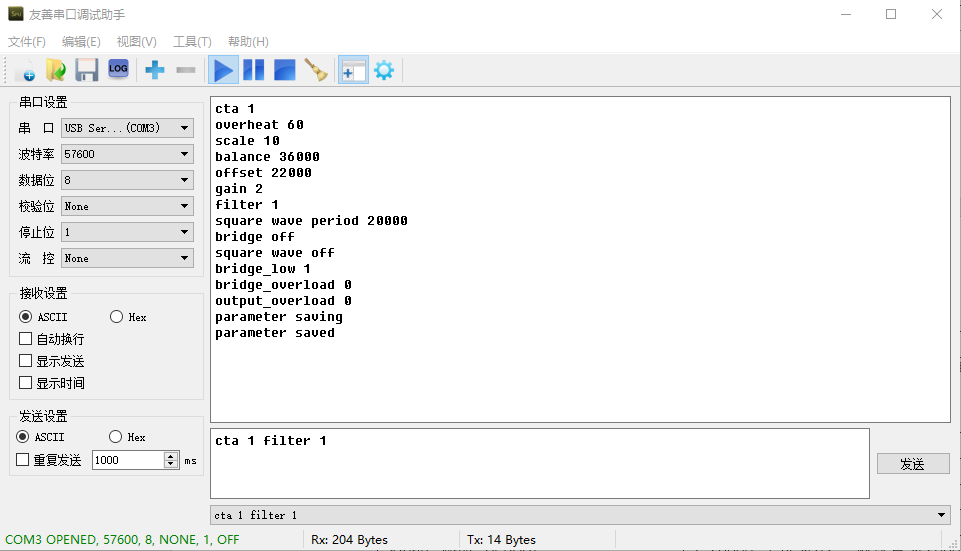
Task: Click the 发送 send button
Action: tap(912, 464)
